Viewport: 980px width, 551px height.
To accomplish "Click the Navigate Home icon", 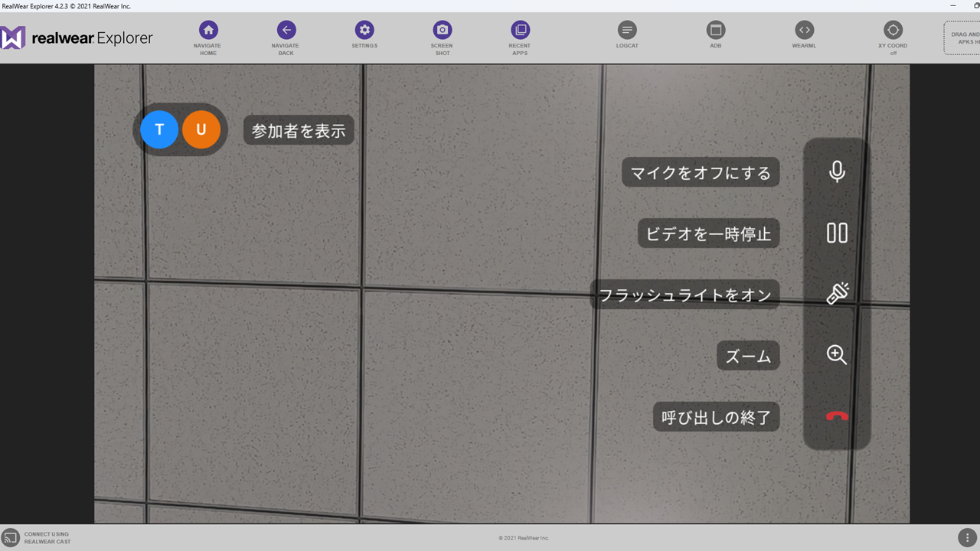I will [208, 31].
